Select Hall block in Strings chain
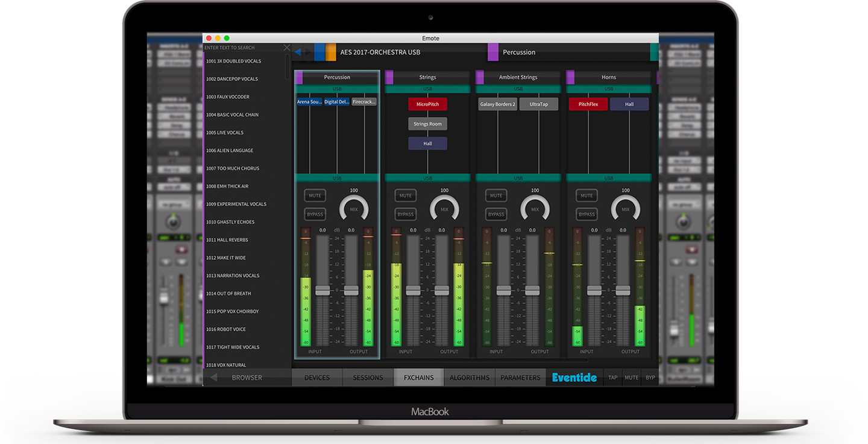The width and height of the screenshot is (868, 444). (x=427, y=144)
